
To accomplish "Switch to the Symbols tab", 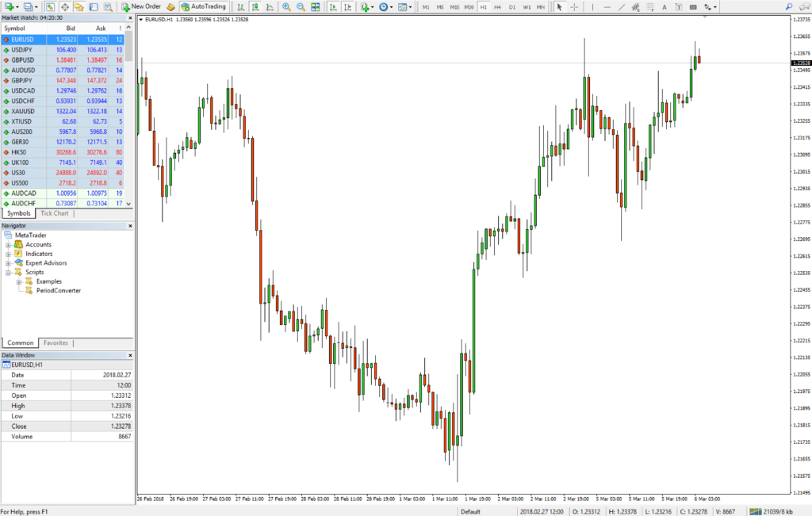I will [x=19, y=213].
